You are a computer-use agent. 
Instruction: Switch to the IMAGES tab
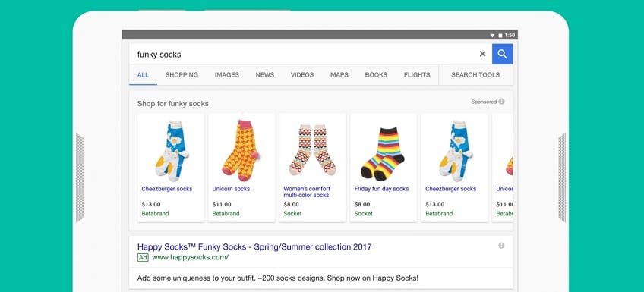pos(227,74)
